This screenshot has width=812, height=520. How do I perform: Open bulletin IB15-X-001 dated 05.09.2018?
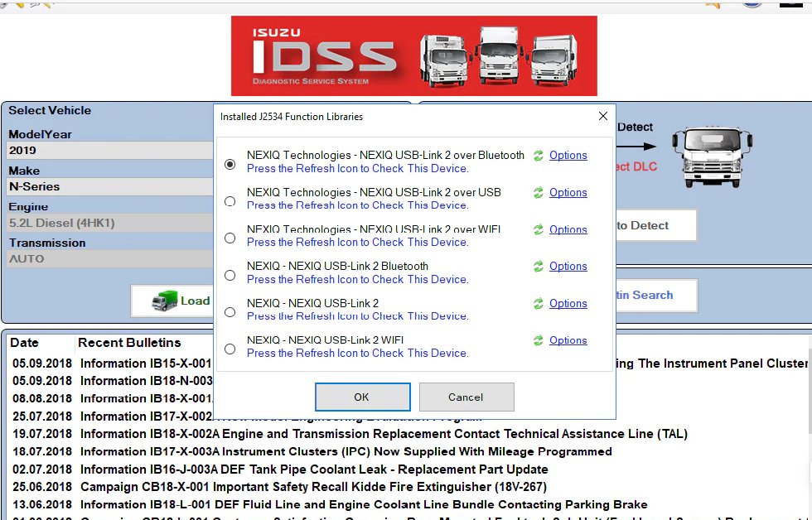[112, 364]
